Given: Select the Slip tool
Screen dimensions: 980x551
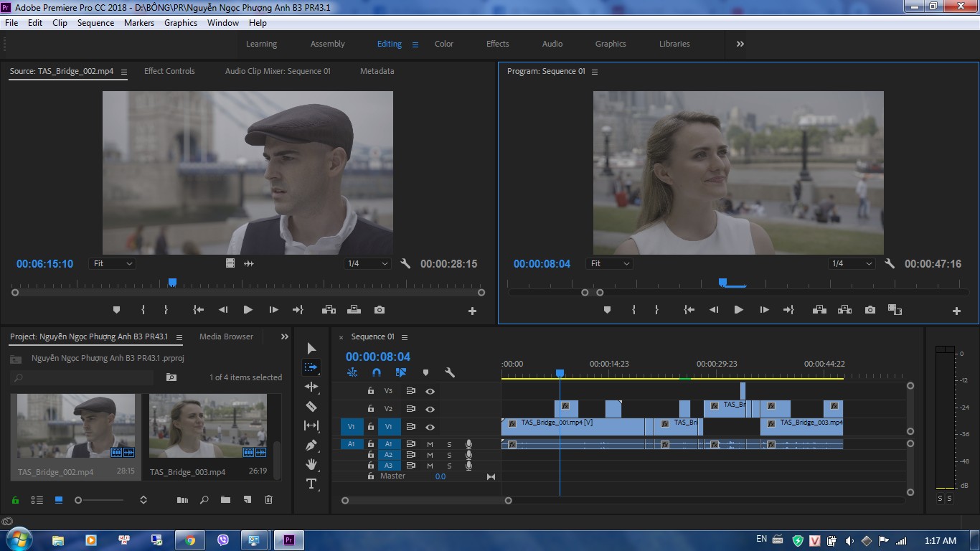Looking at the screenshot, I should click(311, 425).
